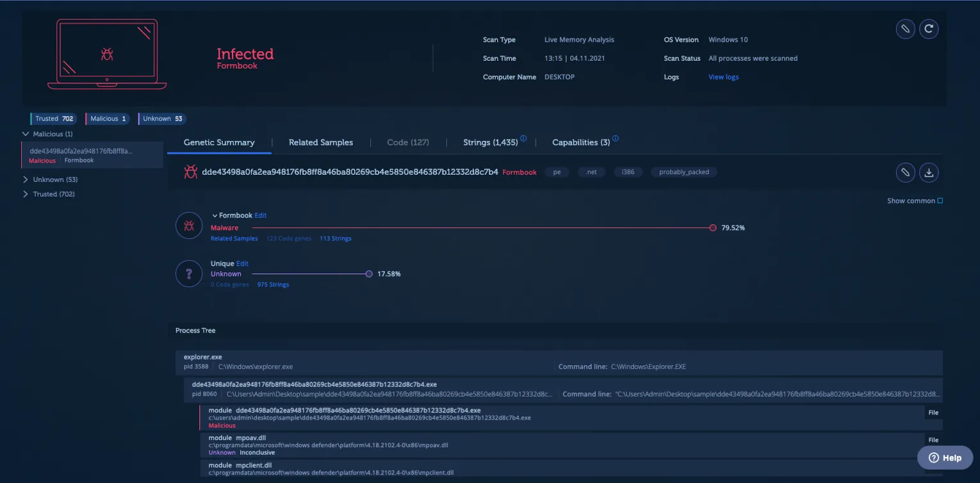Click the pencil icon beside the sample hash

pyautogui.click(x=905, y=172)
